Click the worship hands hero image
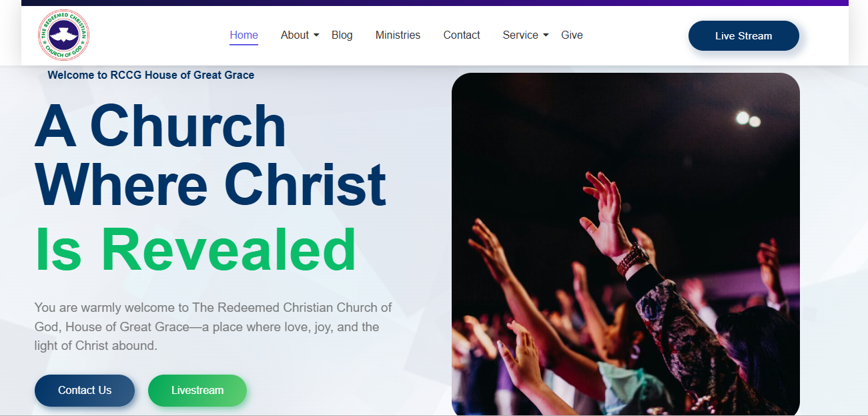The height and width of the screenshot is (416, 868). point(626,244)
